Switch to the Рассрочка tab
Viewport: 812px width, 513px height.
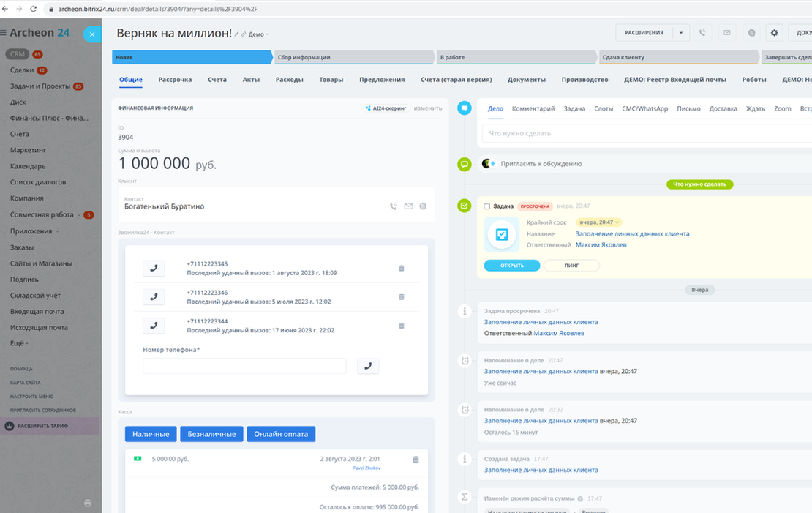pyautogui.click(x=175, y=80)
